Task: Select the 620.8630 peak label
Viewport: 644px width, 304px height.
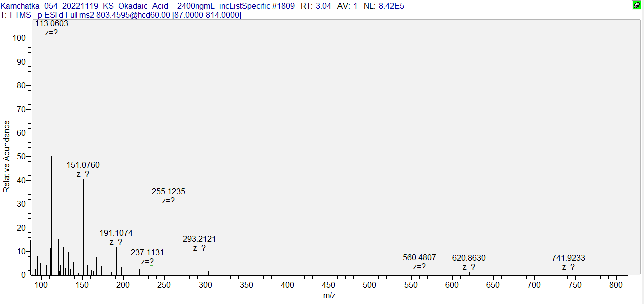Action: (x=469, y=258)
